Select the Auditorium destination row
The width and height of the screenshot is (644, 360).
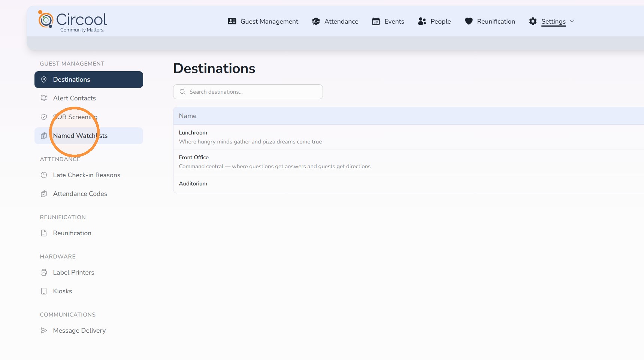408,184
